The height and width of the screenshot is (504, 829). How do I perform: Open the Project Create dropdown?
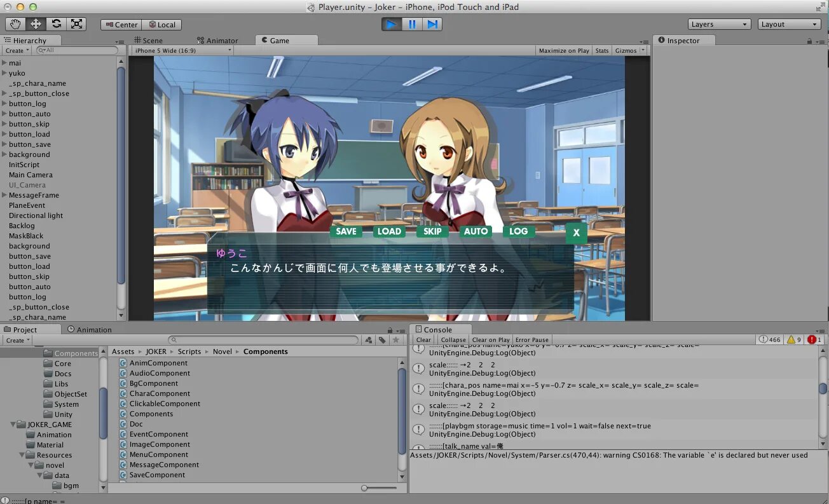coord(17,340)
